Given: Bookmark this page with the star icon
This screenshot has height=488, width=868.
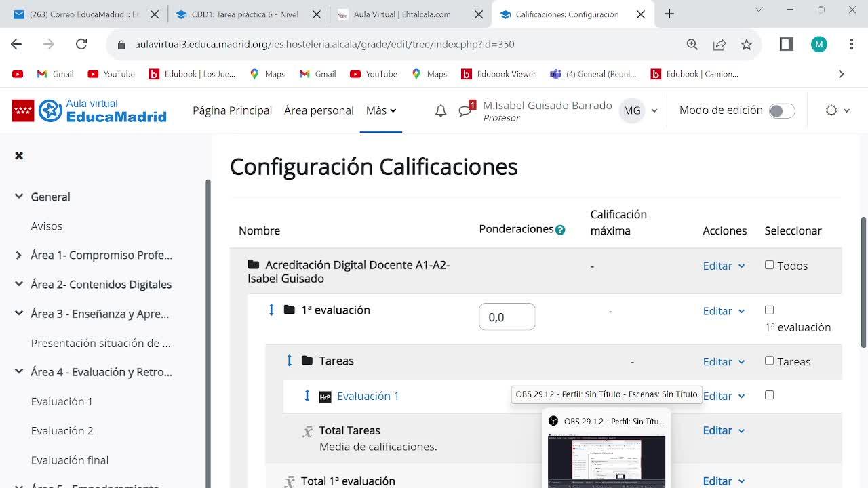Looking at the screenshot, I should [747, 44].
